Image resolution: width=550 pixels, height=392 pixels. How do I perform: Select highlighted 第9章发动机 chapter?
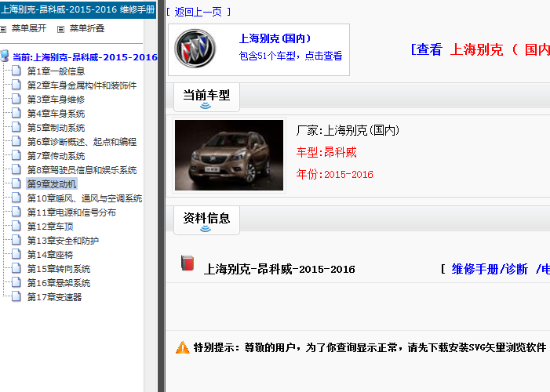[52, 184]
